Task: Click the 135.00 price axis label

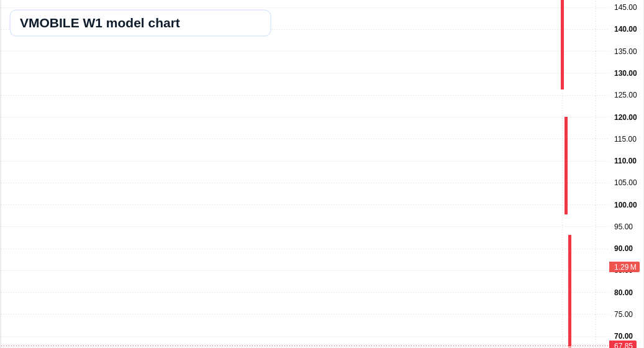Action: click(625, 52)
